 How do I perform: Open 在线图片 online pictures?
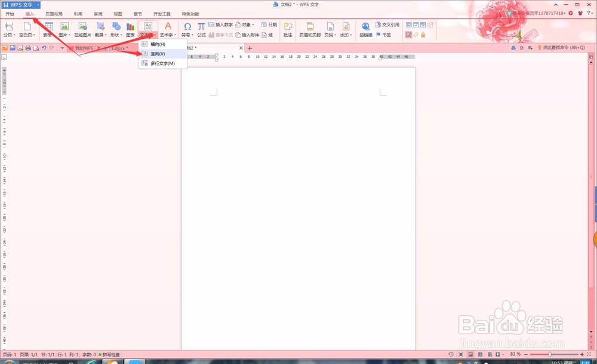(x=82, y=29)
